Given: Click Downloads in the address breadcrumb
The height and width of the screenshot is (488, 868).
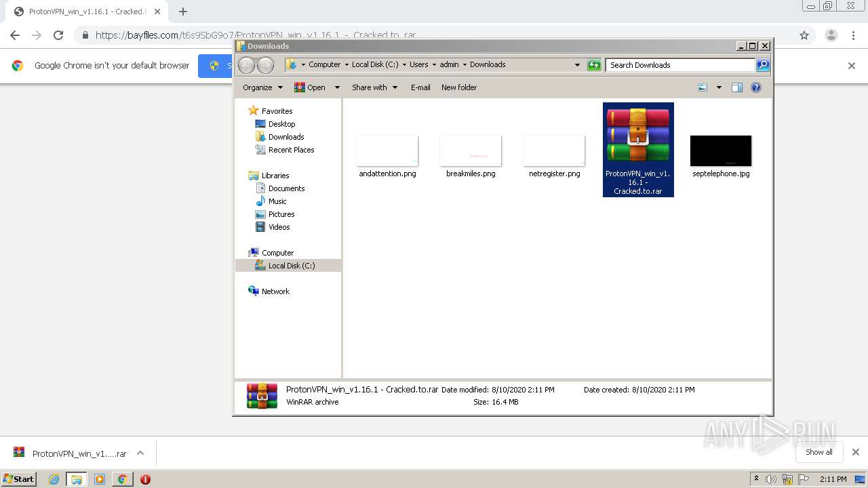Looking at the screenshot, I should coord(488,65).
